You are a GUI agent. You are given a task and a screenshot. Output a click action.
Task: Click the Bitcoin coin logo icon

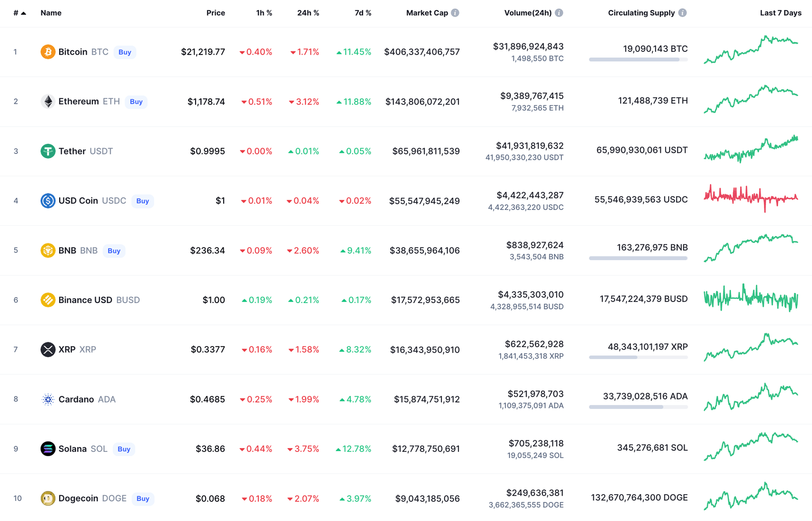pyautogui.click(x=48, y=52)
